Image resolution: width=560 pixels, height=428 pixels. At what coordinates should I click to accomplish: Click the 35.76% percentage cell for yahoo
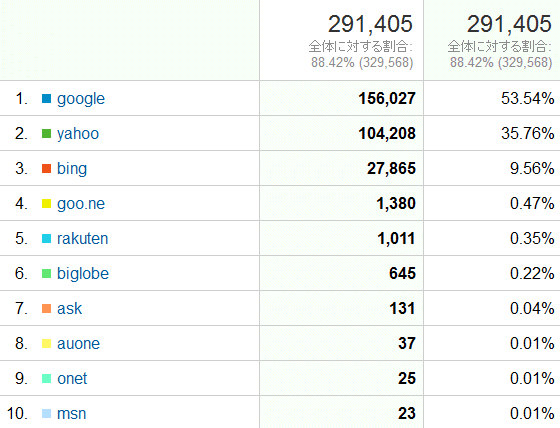tap(492, 133)
